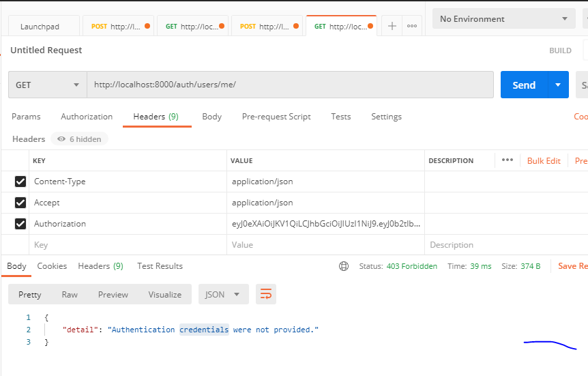Click the Authorization key cell

click(128, 224)
